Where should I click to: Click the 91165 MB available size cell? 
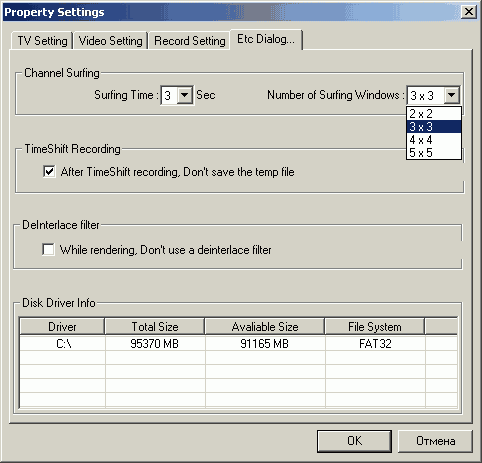pos(265,343)
